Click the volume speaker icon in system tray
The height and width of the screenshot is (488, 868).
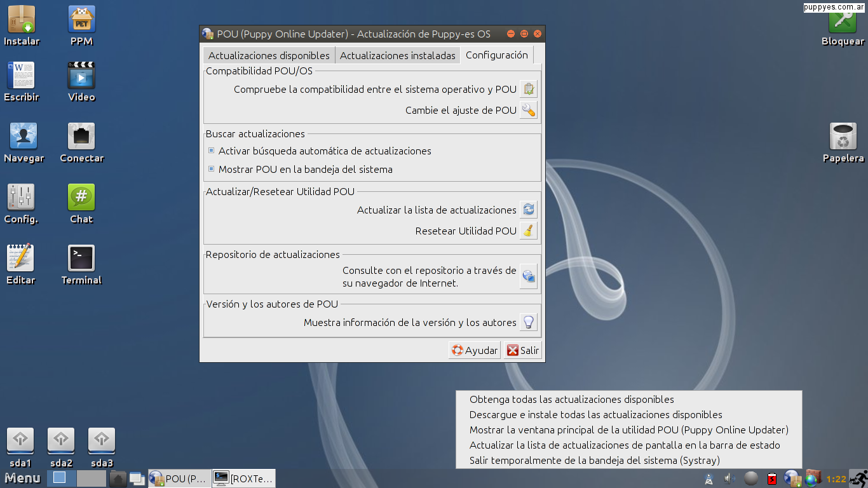tap(729, 478)
